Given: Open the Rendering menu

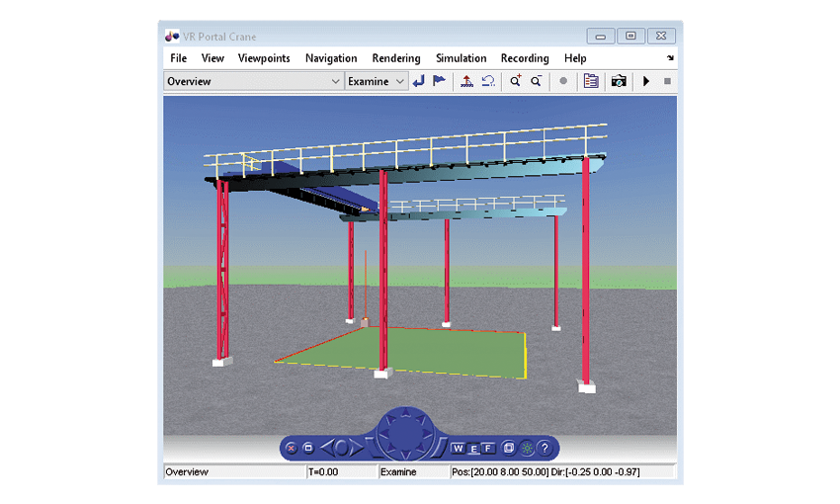Looking at the screenshot, I should pos(396,58).
